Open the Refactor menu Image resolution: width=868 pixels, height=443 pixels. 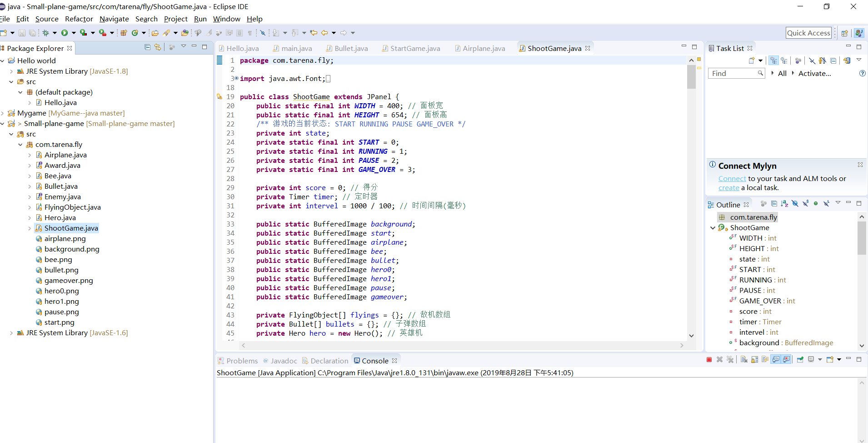(79, 19)
